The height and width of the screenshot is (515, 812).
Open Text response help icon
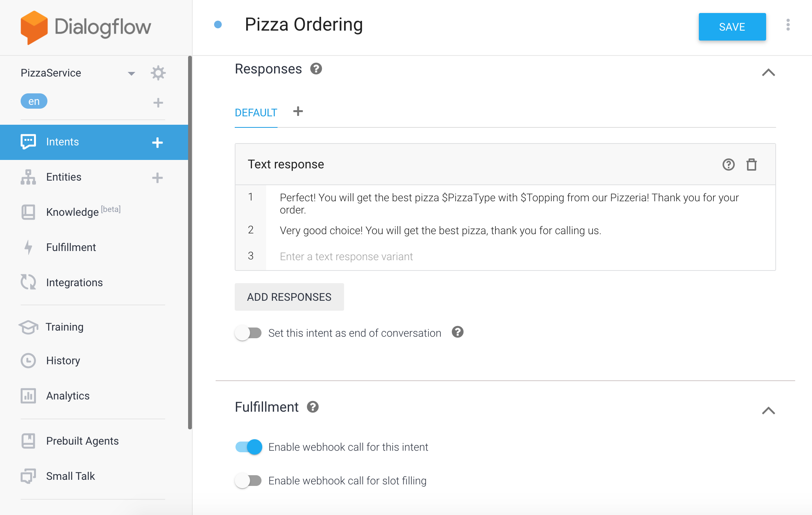click(x=729, y=165)
